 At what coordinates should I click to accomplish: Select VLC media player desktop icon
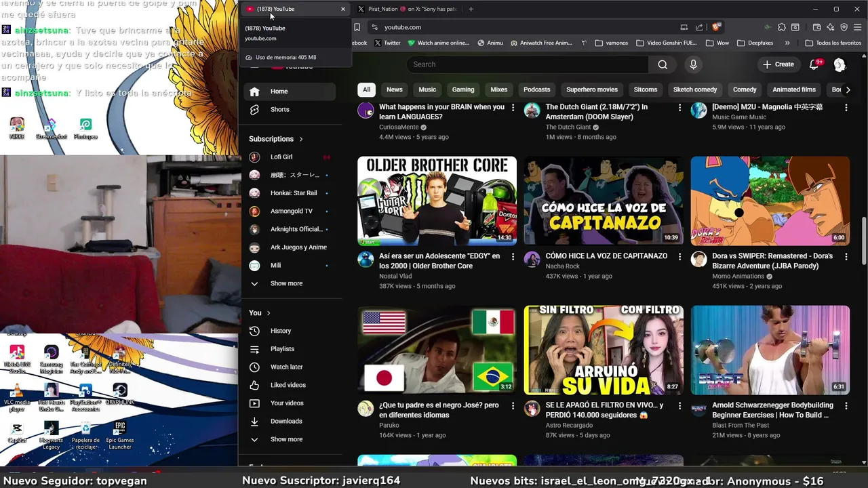pos(17,397)
